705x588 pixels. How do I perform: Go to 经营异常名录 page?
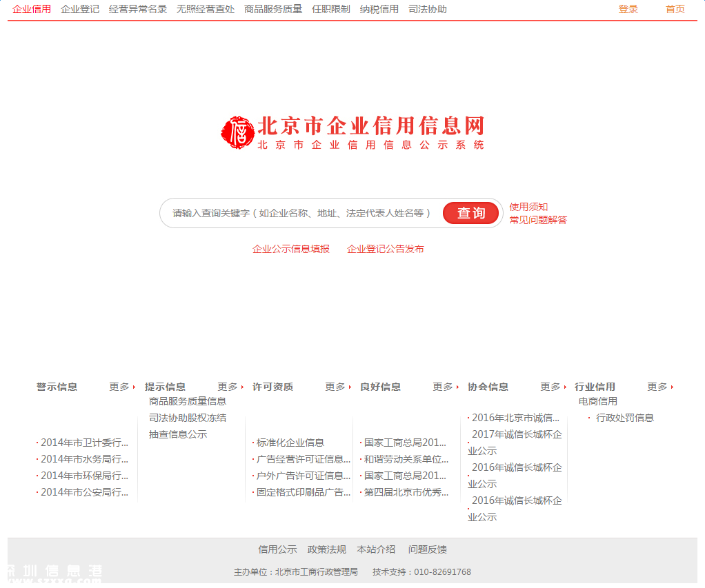point(138,9)
